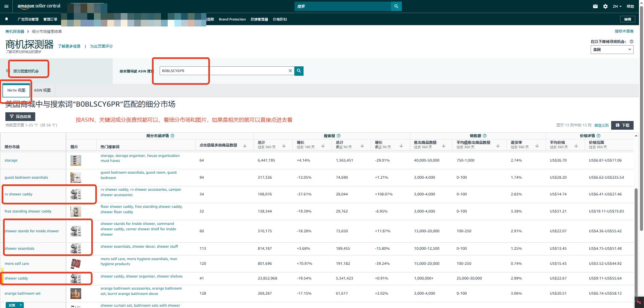The image size is (644, 308).
Task: Sort by 售出商品数量 arrow
Action: [x=443, y=145]
